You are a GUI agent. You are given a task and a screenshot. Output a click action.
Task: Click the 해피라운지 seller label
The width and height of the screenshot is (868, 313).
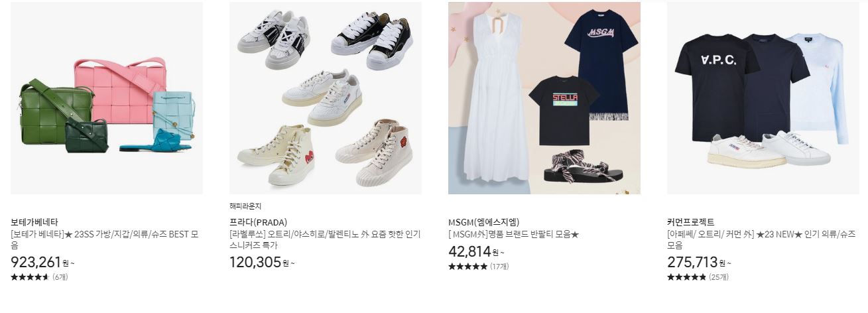[245, 206]
